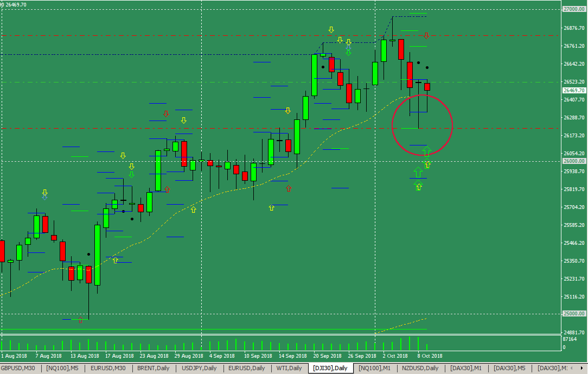This screenshot has width=588, height=374.
Task: Click the 13 Aug 2018 date label
Action: coord(85,356)
